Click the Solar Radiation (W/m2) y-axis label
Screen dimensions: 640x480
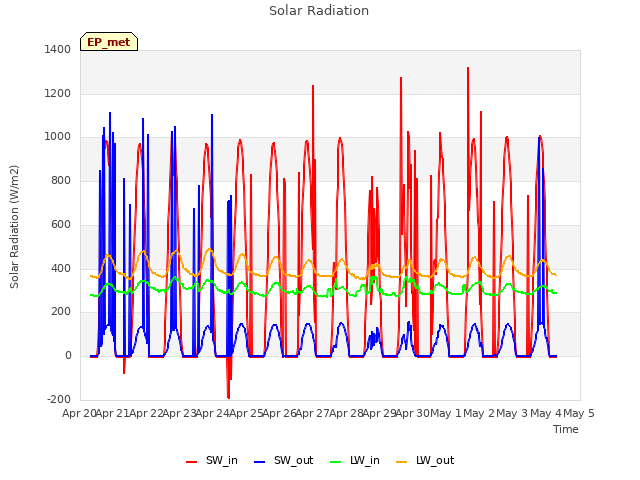click(14, 227)
